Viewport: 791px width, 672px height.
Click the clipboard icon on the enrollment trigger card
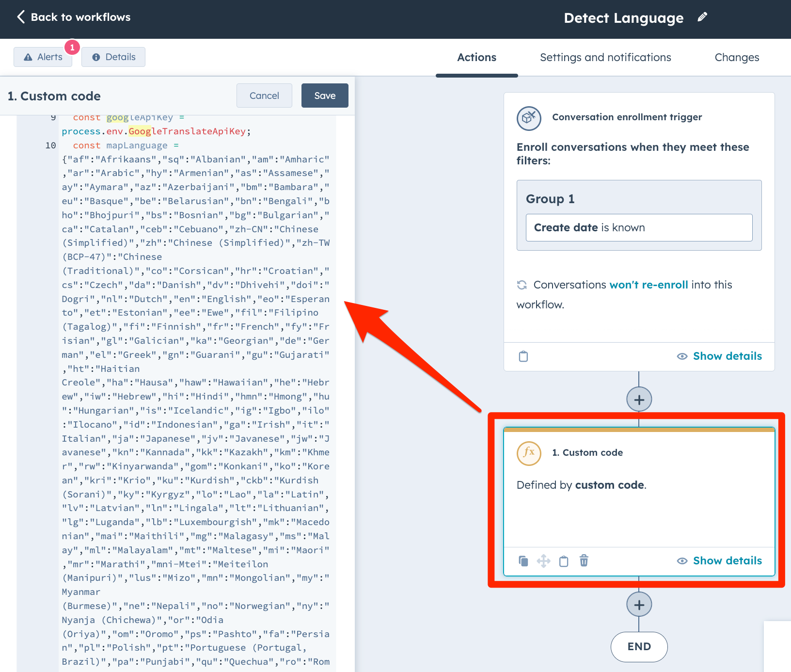523,356
